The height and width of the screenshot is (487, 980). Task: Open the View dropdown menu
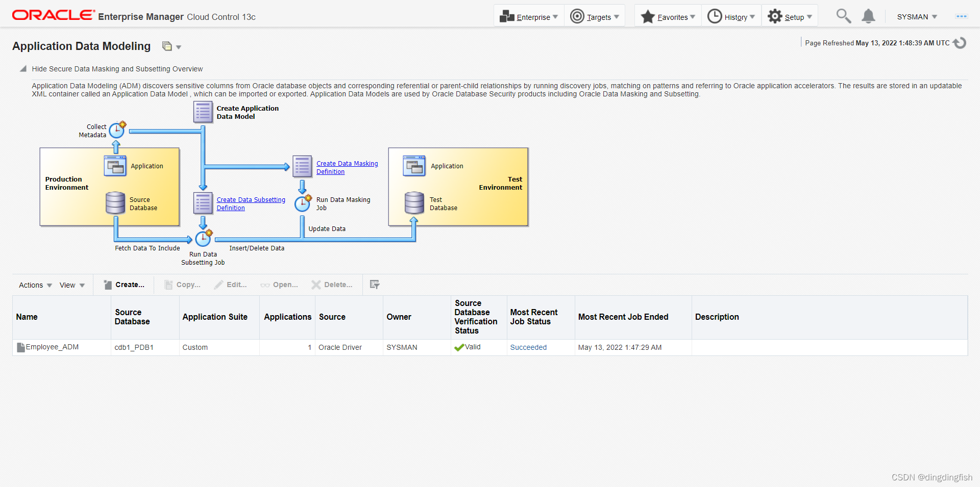[72, 285]
